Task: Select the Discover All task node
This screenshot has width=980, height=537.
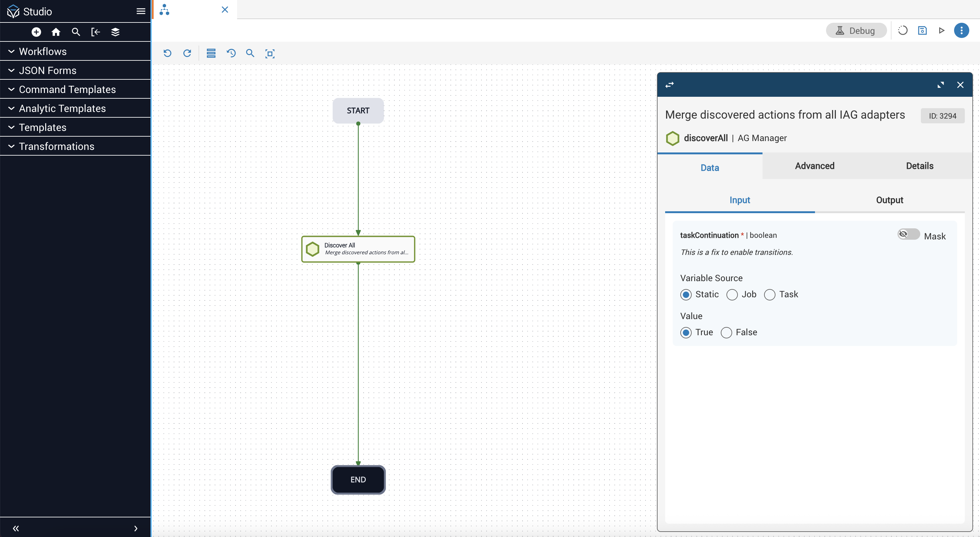Action: 358,249
